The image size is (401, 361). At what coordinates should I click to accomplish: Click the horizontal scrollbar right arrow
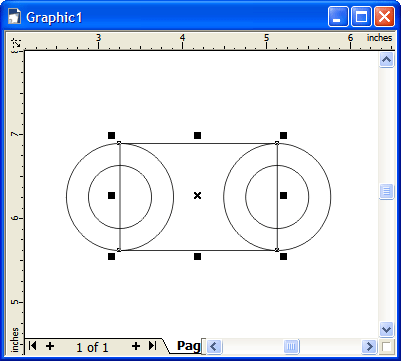(369, 347)
